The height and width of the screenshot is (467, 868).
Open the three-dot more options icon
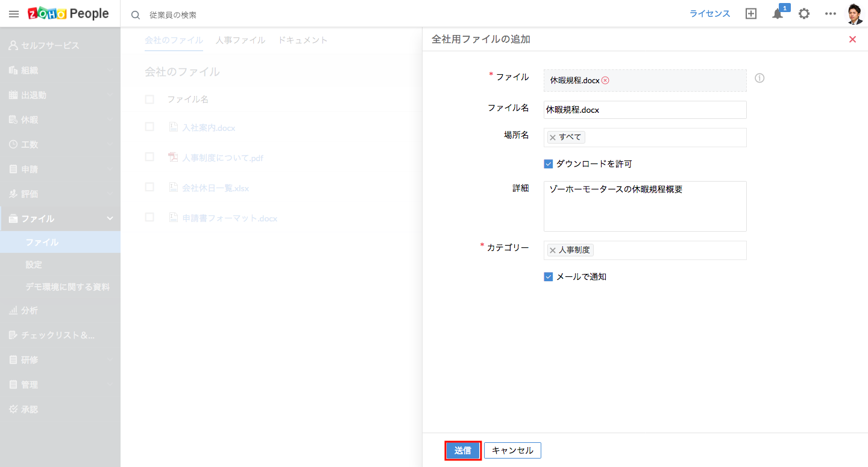[831, 14]
